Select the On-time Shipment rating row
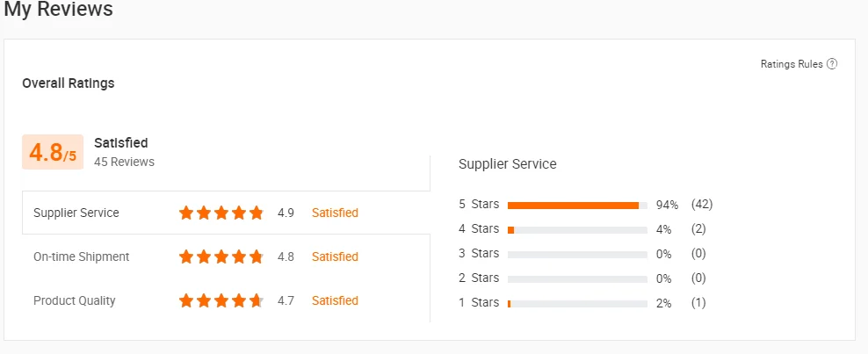 coord(226,256)
